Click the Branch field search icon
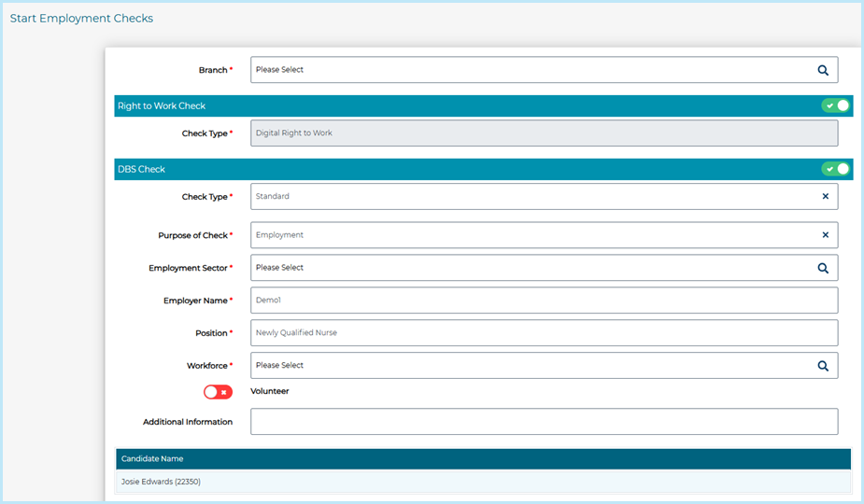 click(x=823, y=70)
